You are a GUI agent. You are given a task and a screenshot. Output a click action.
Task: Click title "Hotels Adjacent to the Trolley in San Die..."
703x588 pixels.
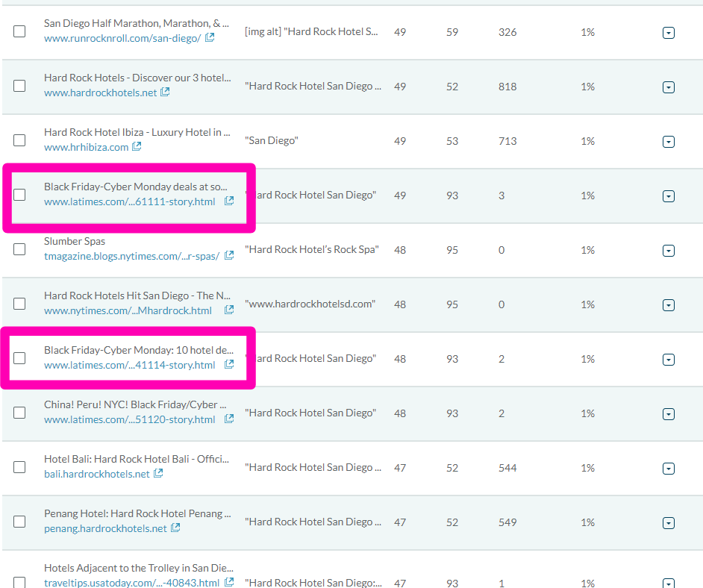(x=139, y=568)
